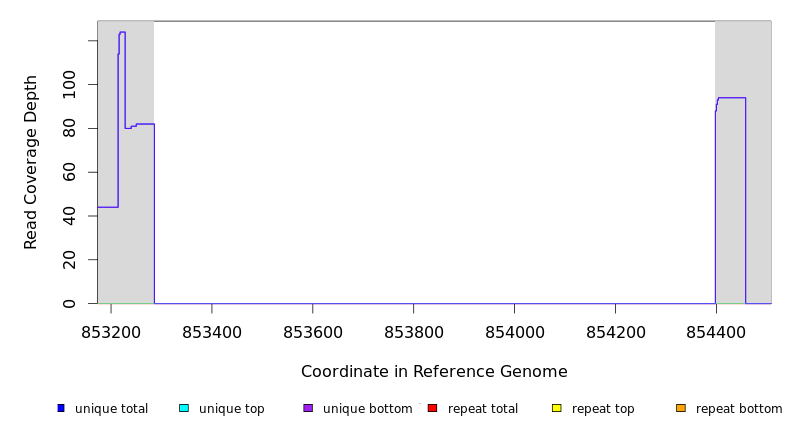The width and height of the screenshot is (792, 432).
Task: Click the 854000 x-axis tick label
Action: click(514, 332)
